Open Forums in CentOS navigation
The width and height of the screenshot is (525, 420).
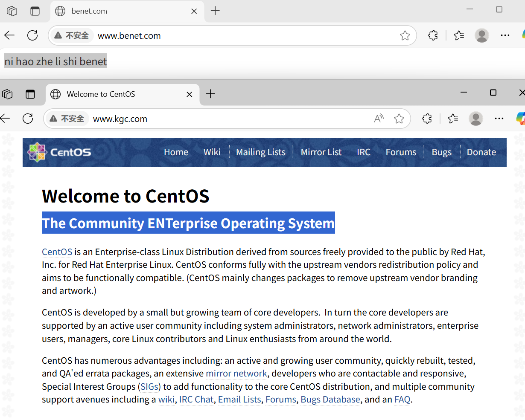(401, 152)
